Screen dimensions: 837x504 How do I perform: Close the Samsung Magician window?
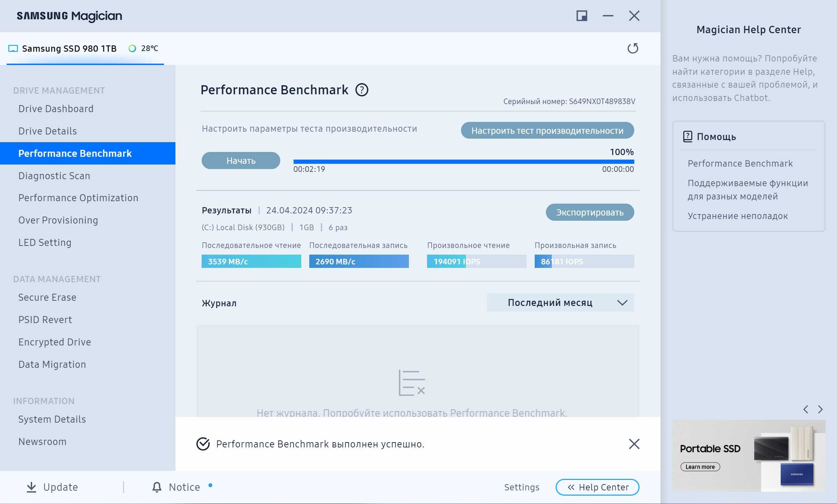634,16
